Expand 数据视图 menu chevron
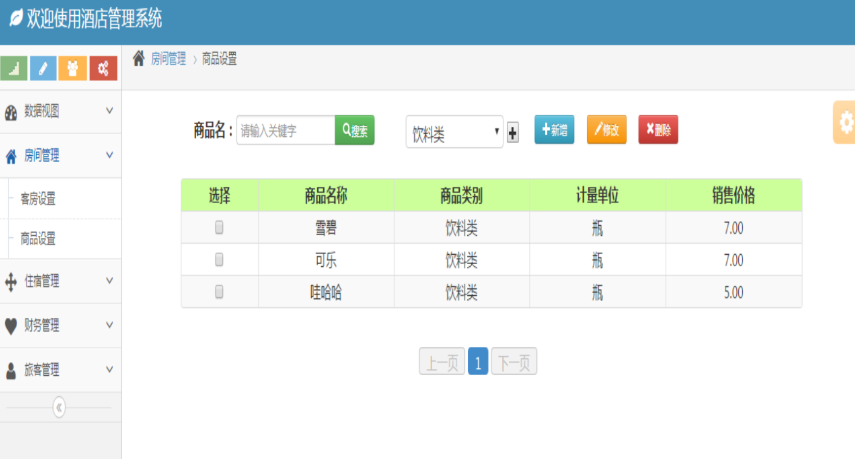The width and height of the screenshot is (855, 459). (109, 111)
